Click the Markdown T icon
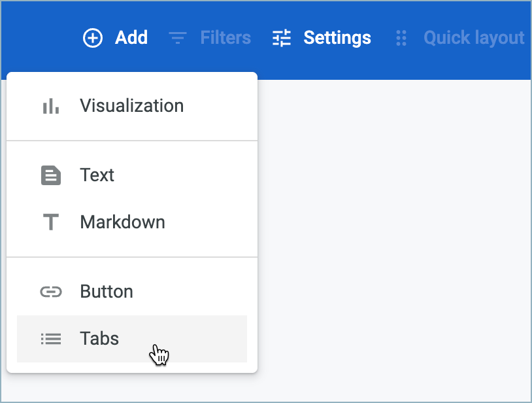This screenshot has width=532, height=403. point(51,222)
